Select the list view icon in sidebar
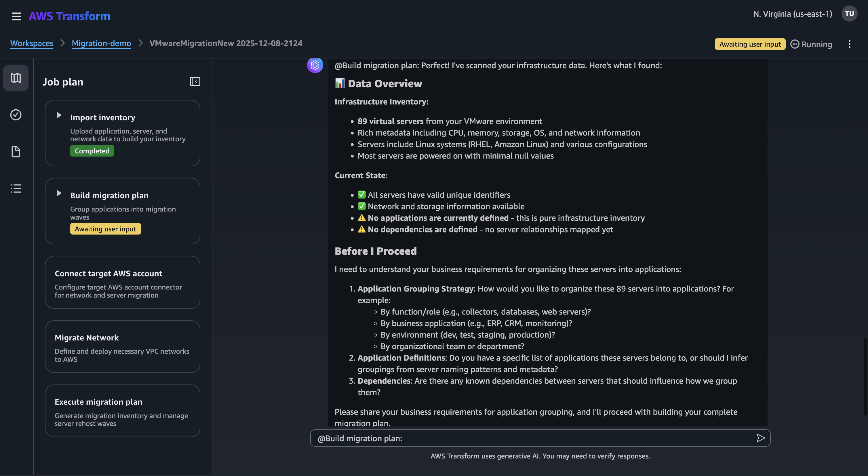 (16, 188)
